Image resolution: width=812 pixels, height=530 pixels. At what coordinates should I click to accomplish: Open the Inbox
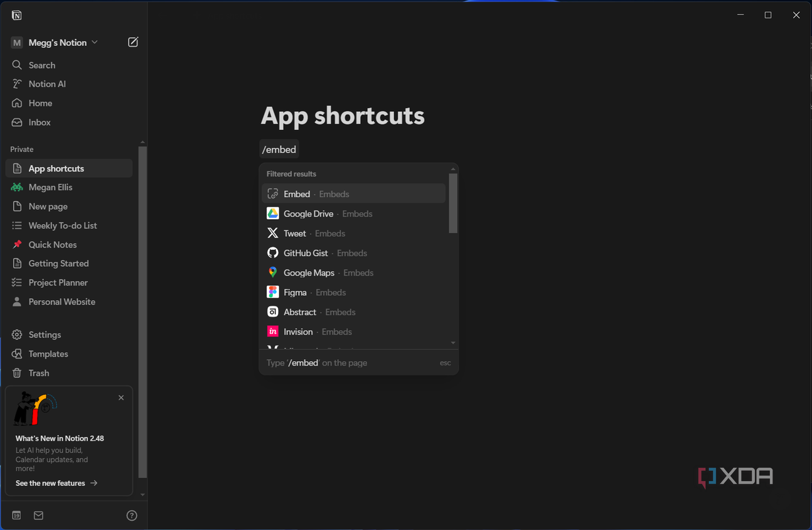coord(69,122)
